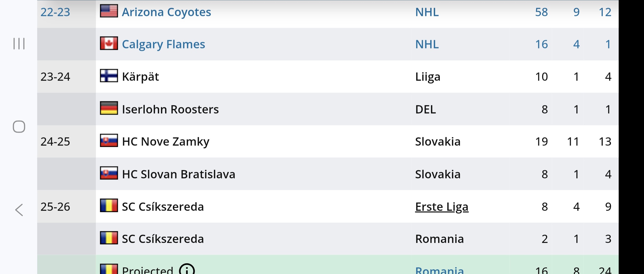Click the Romania link in Projected row
This screenshot has height=274, width=644.
pos(439,270)
